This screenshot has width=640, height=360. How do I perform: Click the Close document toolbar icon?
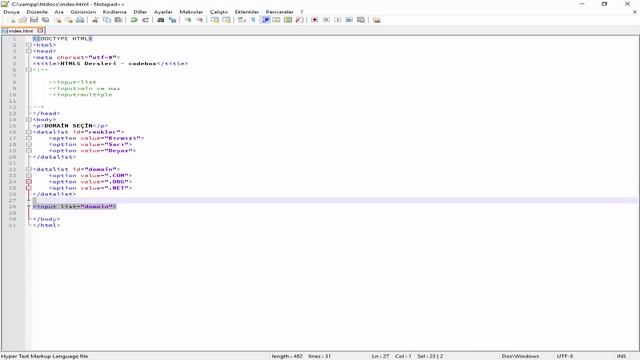point(58,20)
